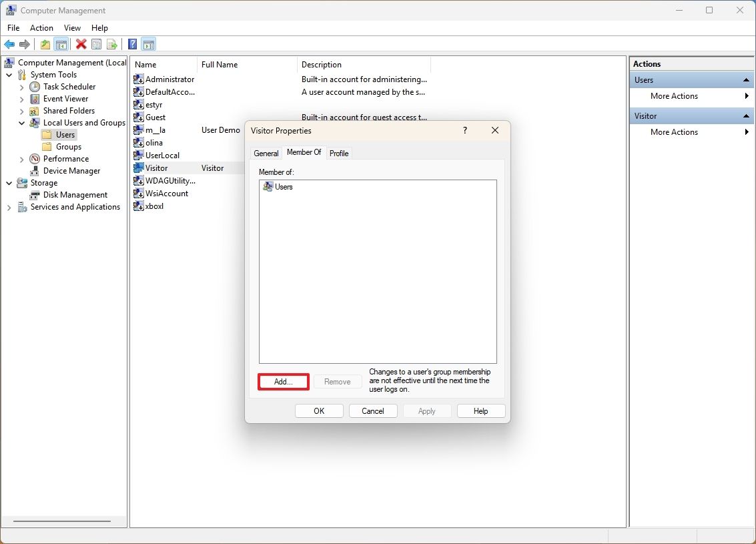This screenshot has width=756, height=544.
Task: Open the Properties dialog toolbar icon
Action: pos(96,44)
